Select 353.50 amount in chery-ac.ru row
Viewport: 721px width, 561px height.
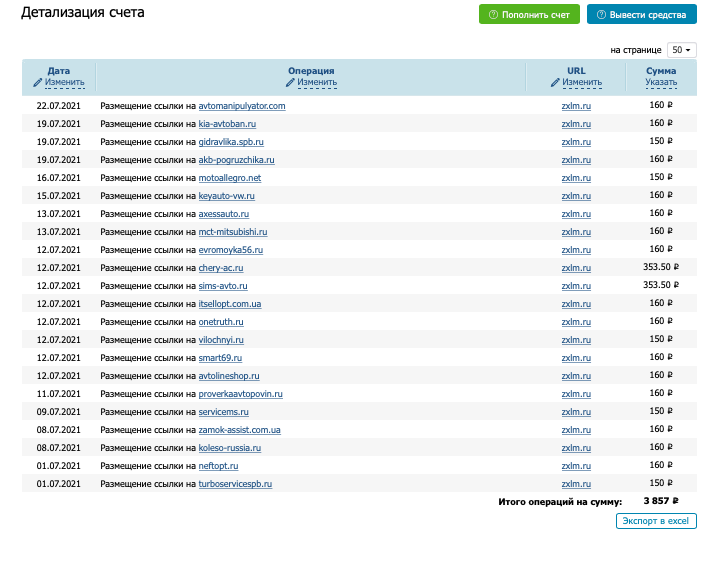pos(661,267)
